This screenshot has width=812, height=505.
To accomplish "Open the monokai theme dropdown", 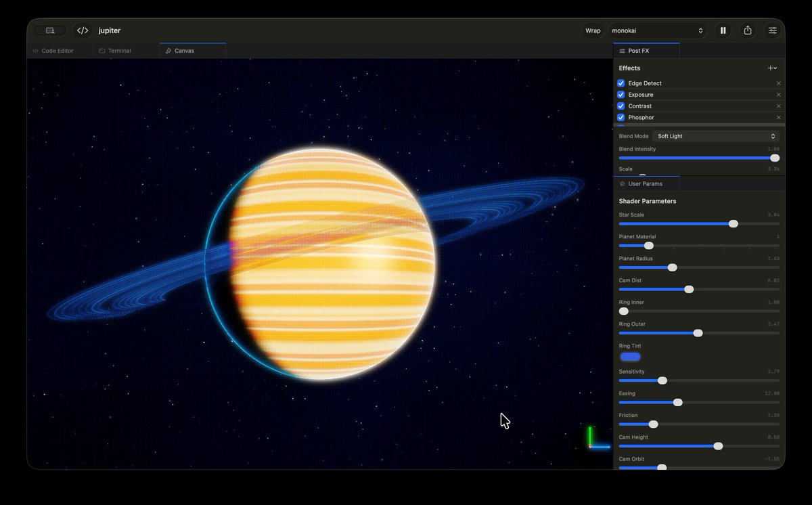I will coord(658,30).
